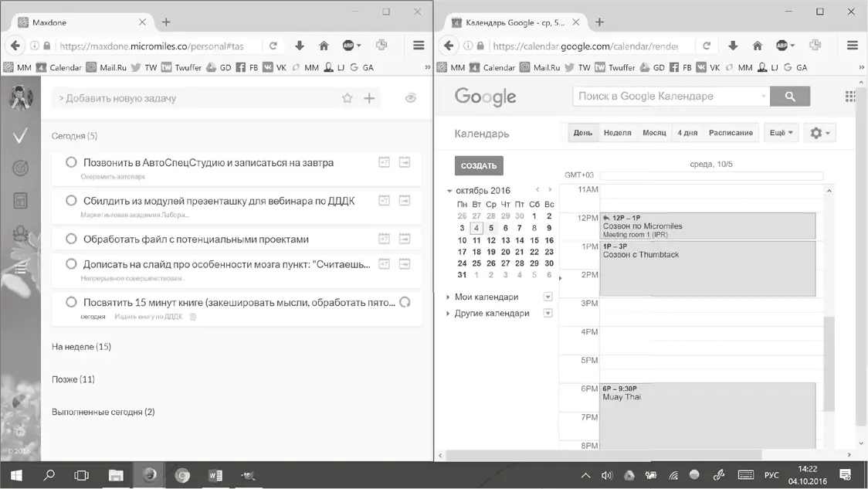Switch to 'Месяц' calendar view
Image resolution: width=868 pixels, height=489 pixels.
pyautogui.click(x=654, y=133)
